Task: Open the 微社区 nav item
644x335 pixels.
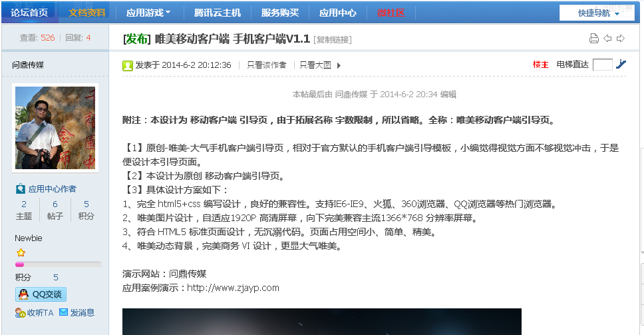Action: [391, 13]
